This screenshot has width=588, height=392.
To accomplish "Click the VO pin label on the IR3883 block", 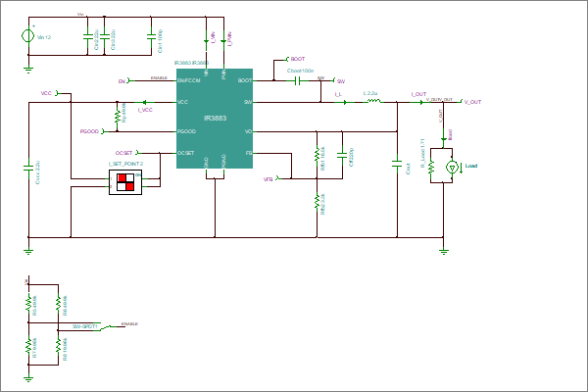I will pyautogui.click(x=248, y=131).
